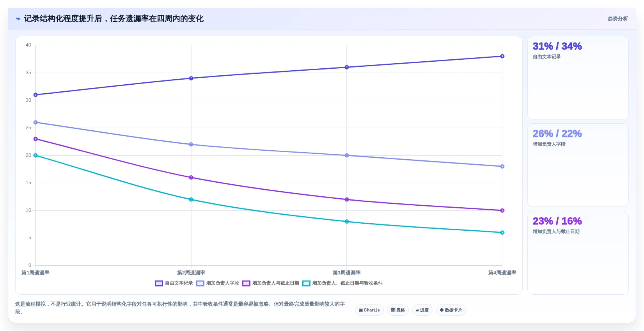Viewport: 644px width, 331px height.
Task: Click the 增加负责人与截止日期 card caption
Action: (556, 232)
